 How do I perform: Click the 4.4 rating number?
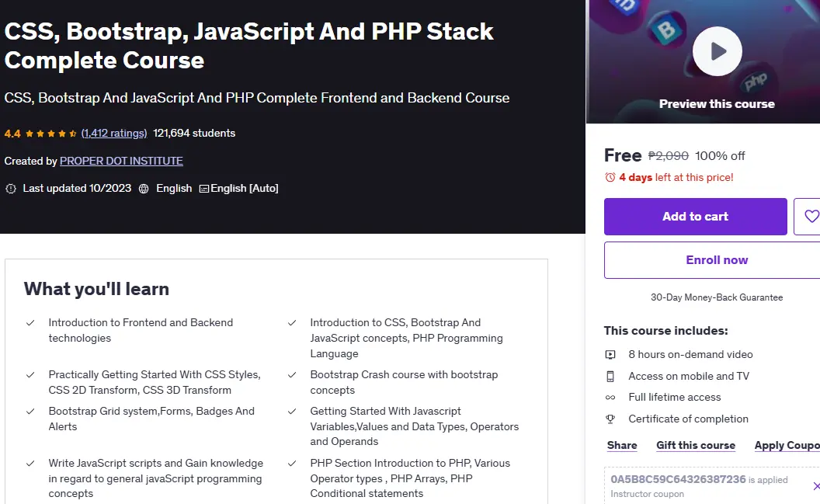point(12,134)
